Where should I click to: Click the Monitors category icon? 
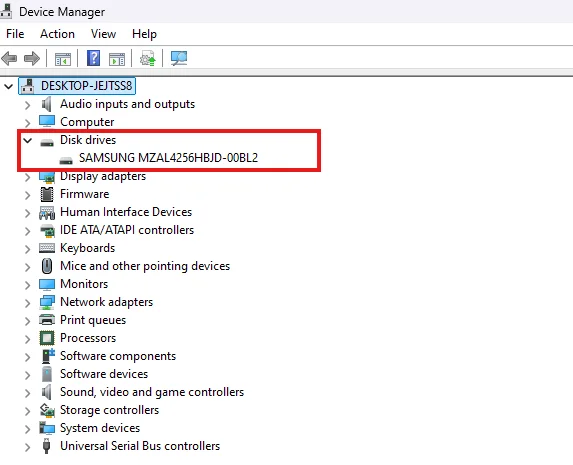[x=47, y=284]
